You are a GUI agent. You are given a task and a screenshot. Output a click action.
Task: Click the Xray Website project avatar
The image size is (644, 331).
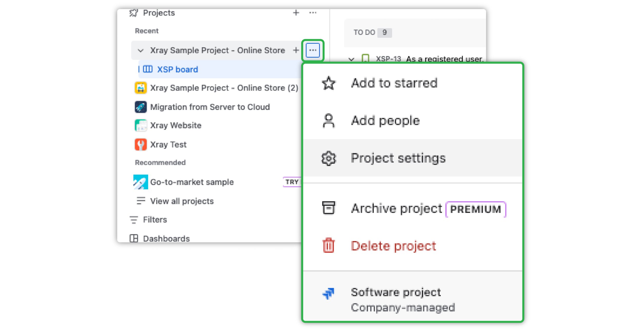click(x=140, y=125)
